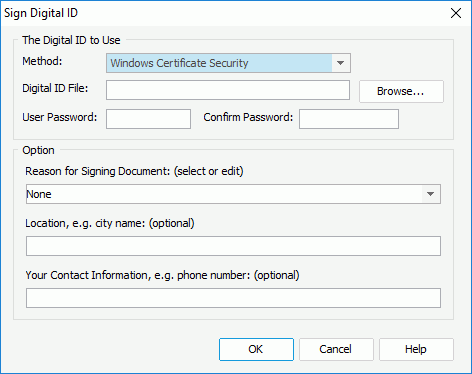Focus the Confirm Password field
The height and width of the screenshot is (374, 472).
[x=349, y=119]
